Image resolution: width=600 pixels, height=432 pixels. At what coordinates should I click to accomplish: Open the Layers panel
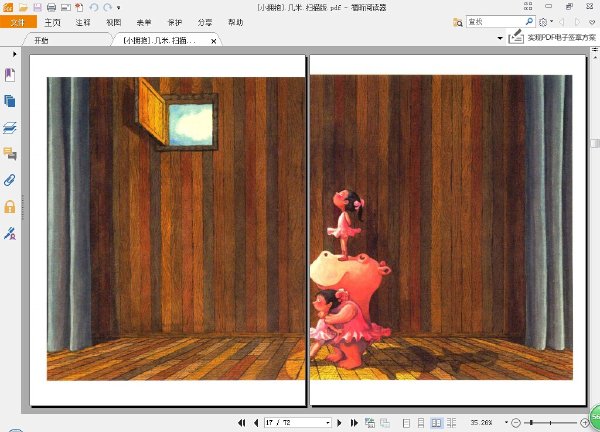pyautogui.click(x=10, y=128)
